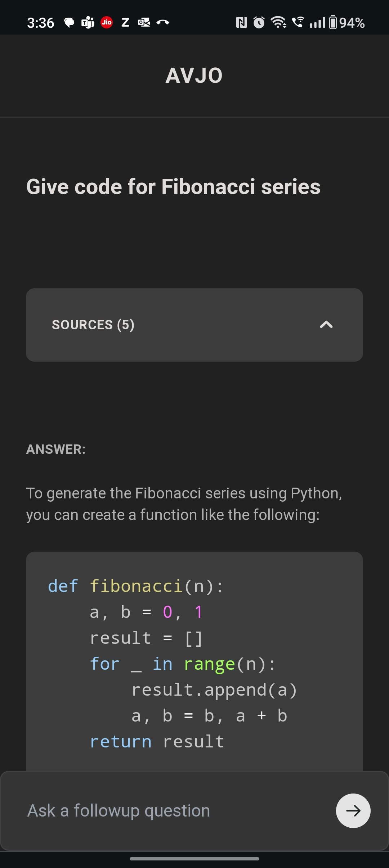Image resolution: width=389 pixels, height=868 pixels.
Task: Toggle the SOURCES (5) panel label
Action: pyautogui.click(x=93, y=325)
